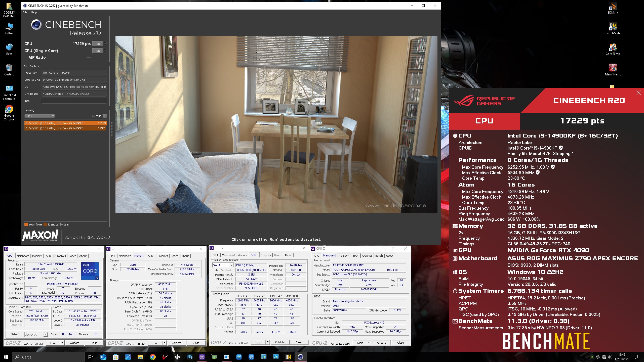
Task: Click GFX Board field NVIDIA GeForce RTX 4090
Action: (x=74, y=94)
